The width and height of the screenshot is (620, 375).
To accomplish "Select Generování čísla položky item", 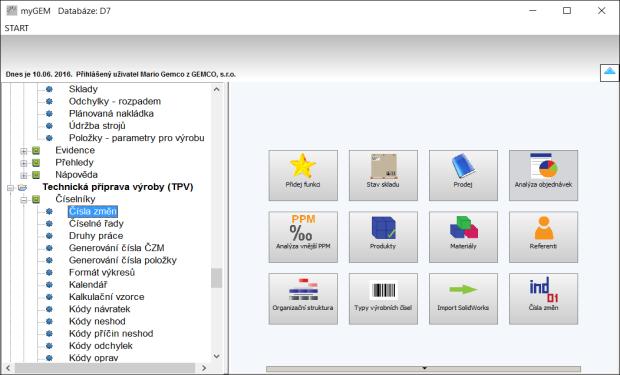I will 123,260.
